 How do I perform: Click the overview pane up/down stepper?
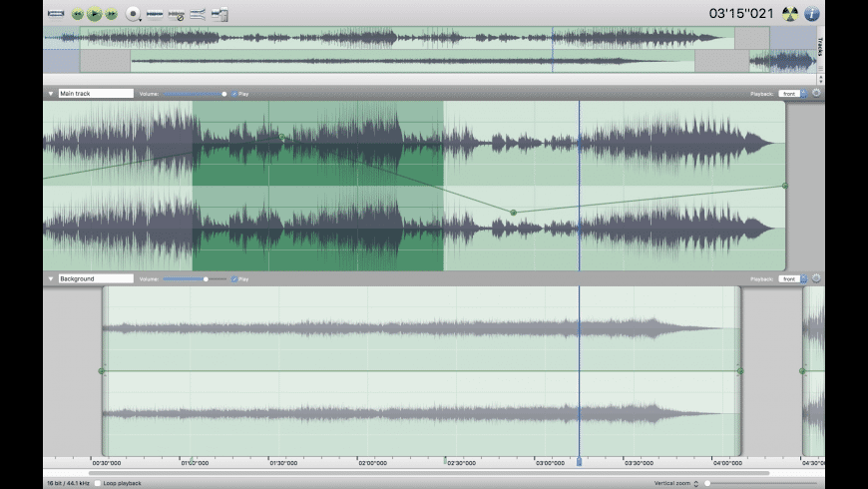coord(820,79)
